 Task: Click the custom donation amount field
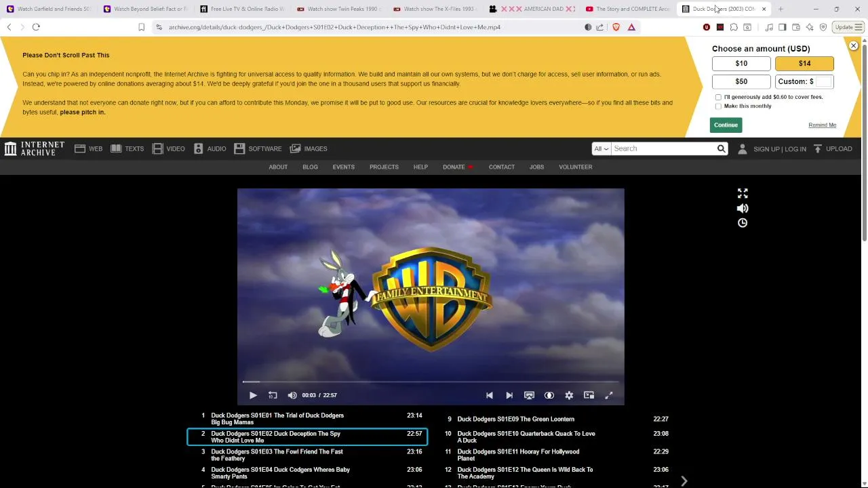tap(823, 81)
